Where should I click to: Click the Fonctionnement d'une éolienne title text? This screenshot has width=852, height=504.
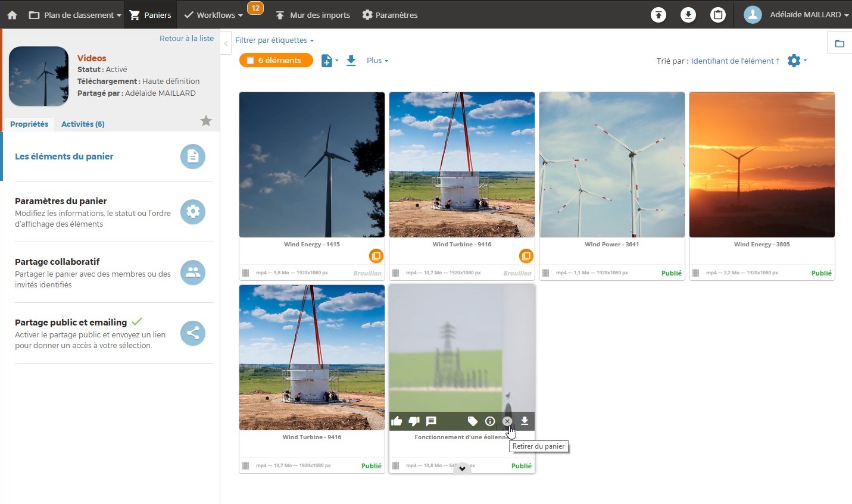pyautogui.click(x=462, y=437)
